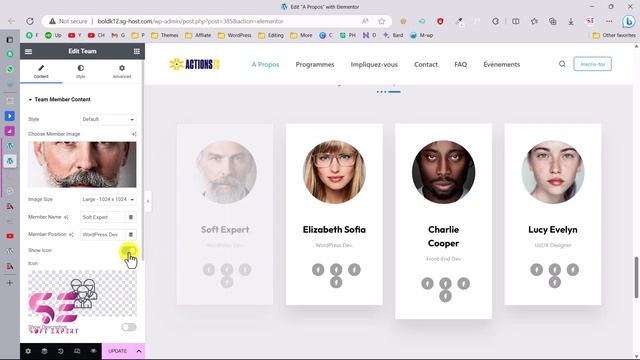
Task: Open the revision History icon
Action: pos(60,351)
